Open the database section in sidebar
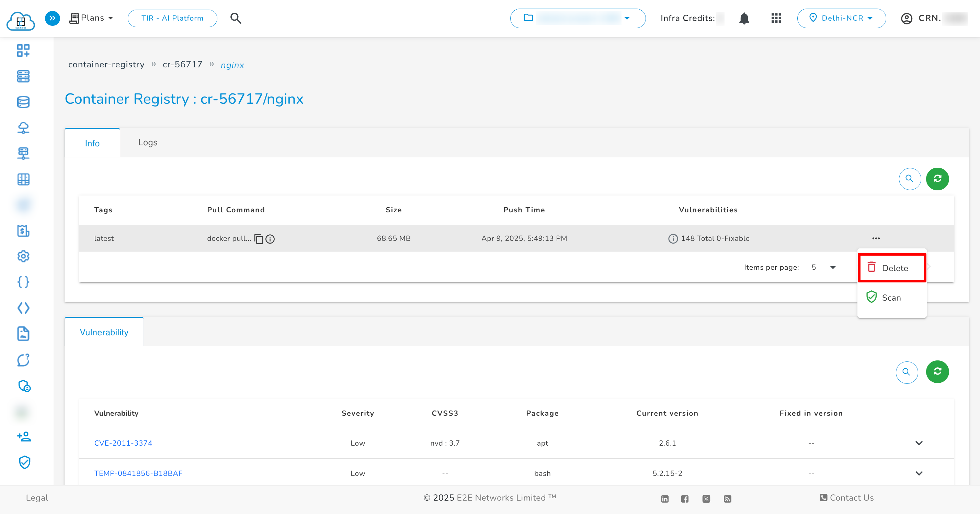 (x=23, y=102)
